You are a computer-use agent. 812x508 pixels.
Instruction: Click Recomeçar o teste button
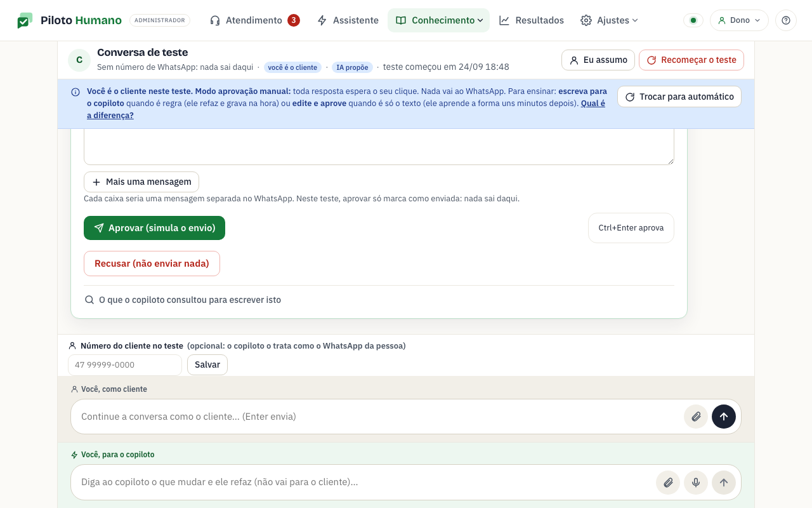tap(691, 60)
